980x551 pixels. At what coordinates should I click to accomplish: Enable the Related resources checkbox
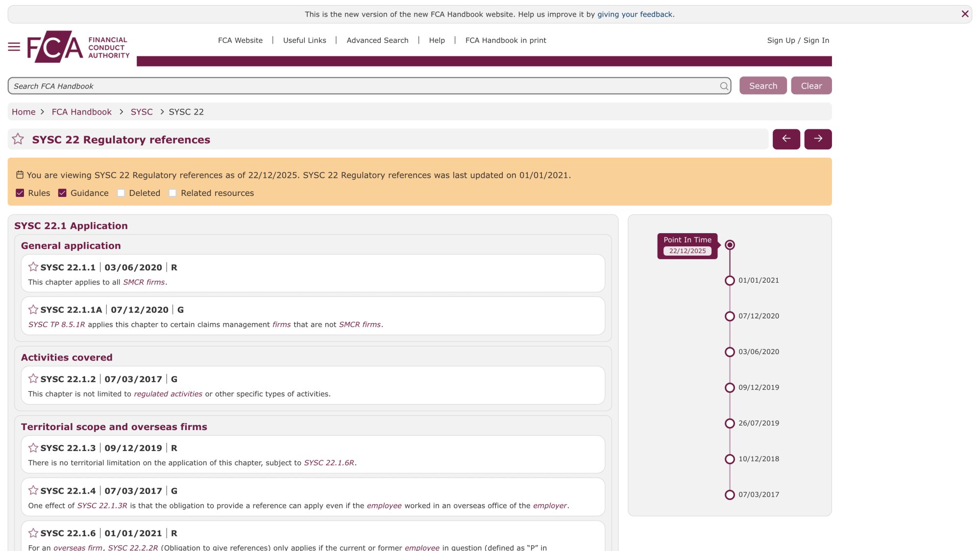[x=172, y=193]
